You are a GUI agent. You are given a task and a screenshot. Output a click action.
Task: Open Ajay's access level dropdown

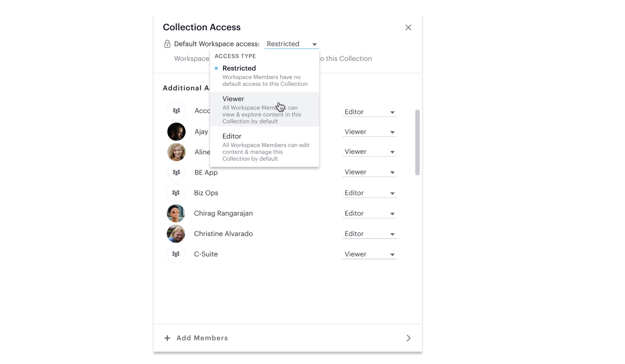(369, 131)
